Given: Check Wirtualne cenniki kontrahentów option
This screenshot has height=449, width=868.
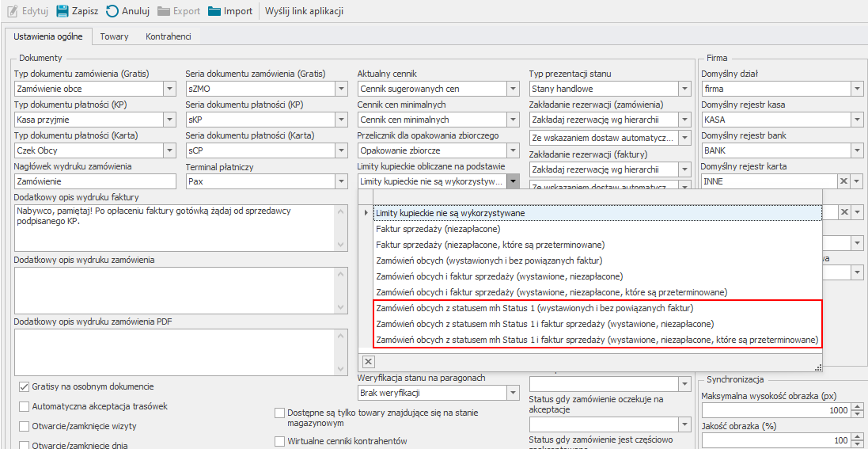Looking at the screenshot, I should (280, 441).
